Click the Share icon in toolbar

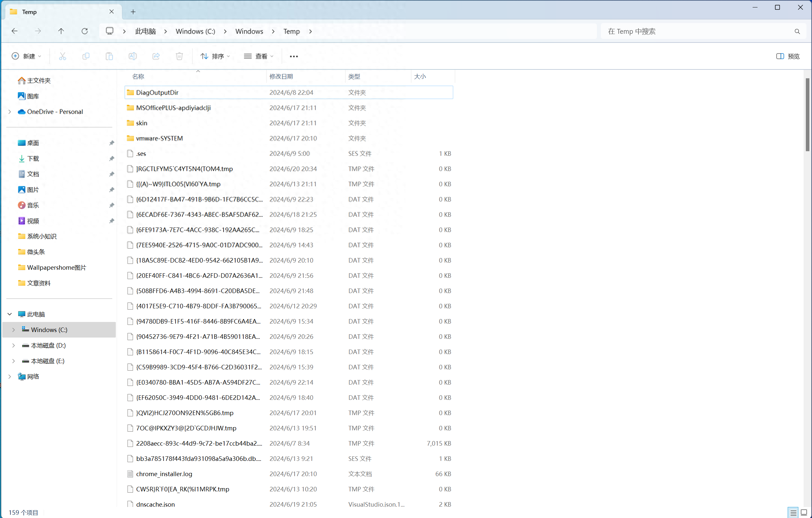coord(156,56)
